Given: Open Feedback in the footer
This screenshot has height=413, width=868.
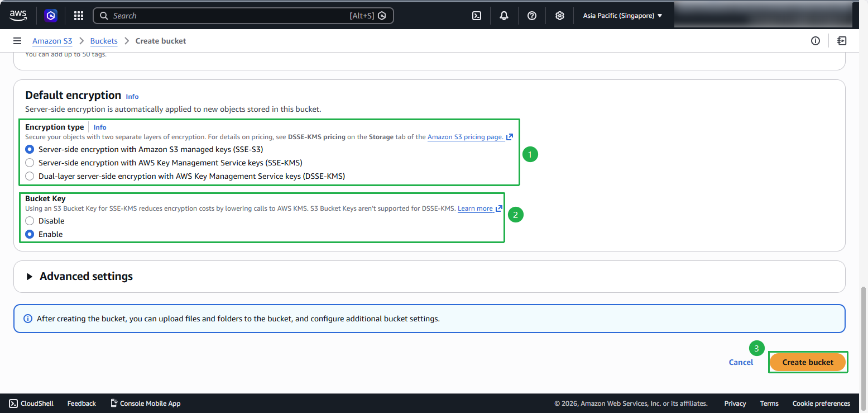Looking at the screenshot, I should (81, 403).
